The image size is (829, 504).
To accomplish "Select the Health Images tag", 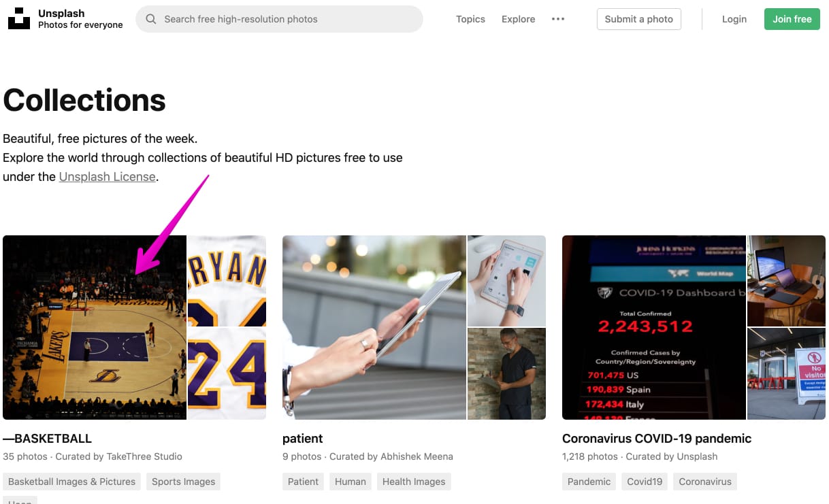I will (x=414, y=482).
